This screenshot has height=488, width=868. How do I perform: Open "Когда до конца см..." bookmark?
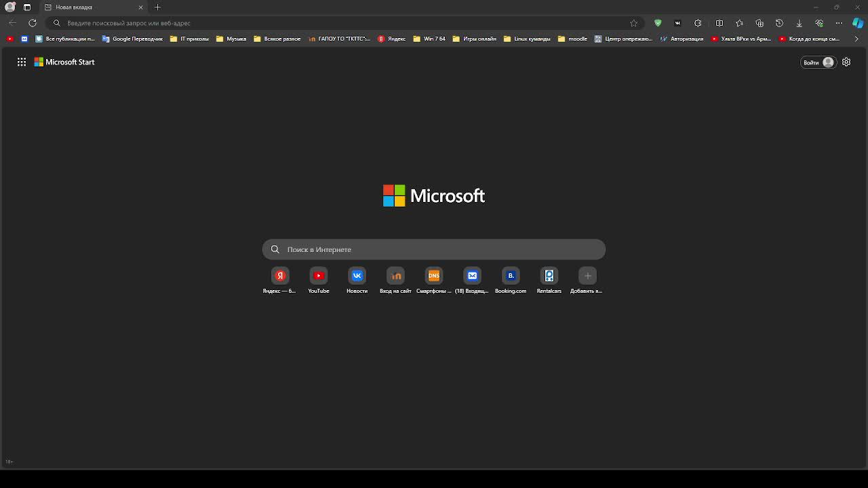point(810,39)
